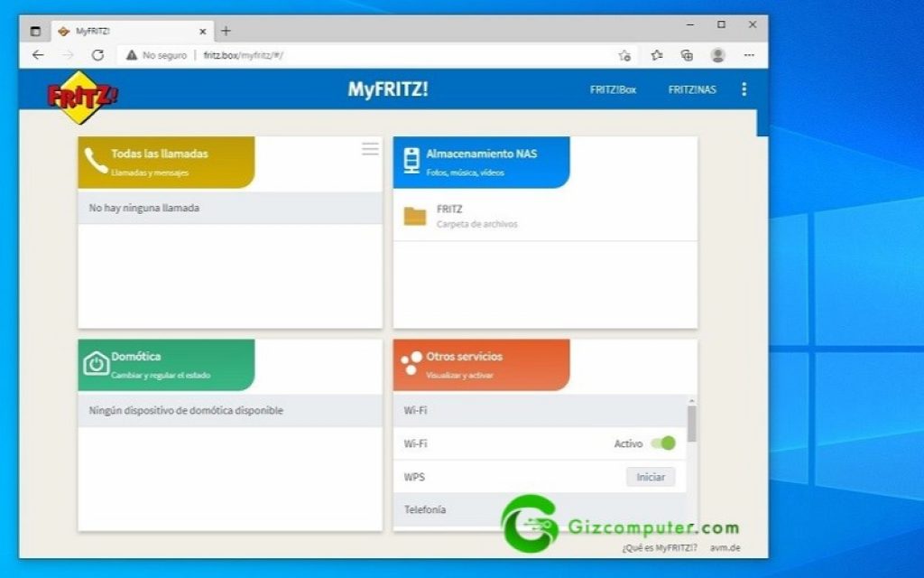Click the FRITZ! logo

click(x=82, y=98)
